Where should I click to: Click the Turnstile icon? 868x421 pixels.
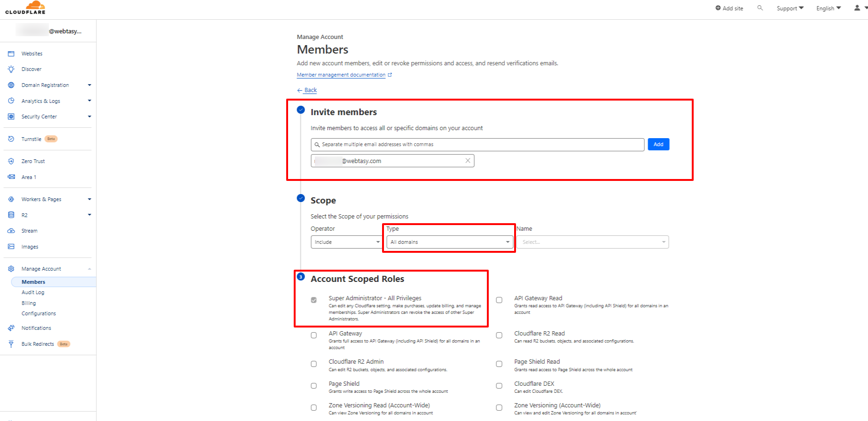[11, 139]
